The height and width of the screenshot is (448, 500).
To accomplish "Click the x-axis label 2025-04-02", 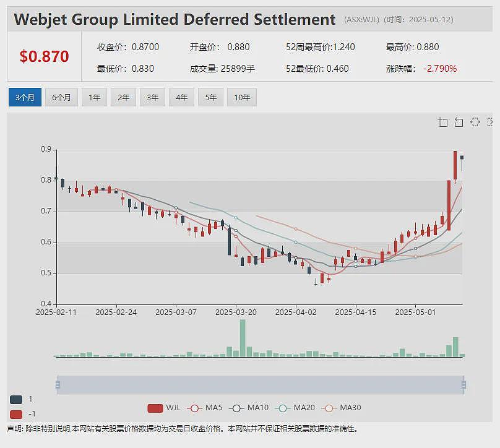I will 296,312.
